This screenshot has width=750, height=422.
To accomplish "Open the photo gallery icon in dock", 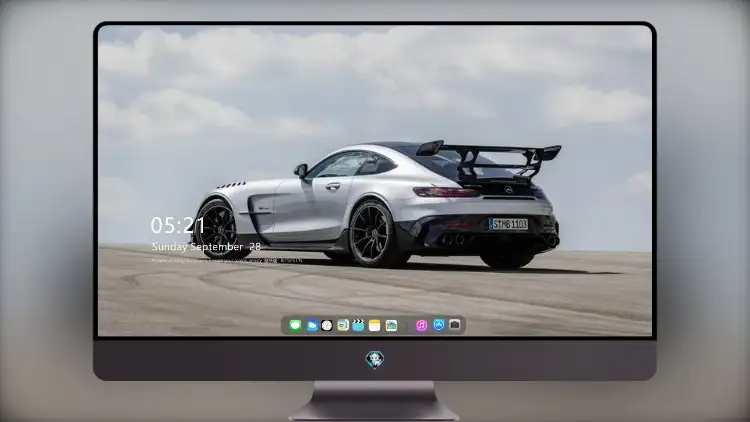I will click(x=391, y=326).
